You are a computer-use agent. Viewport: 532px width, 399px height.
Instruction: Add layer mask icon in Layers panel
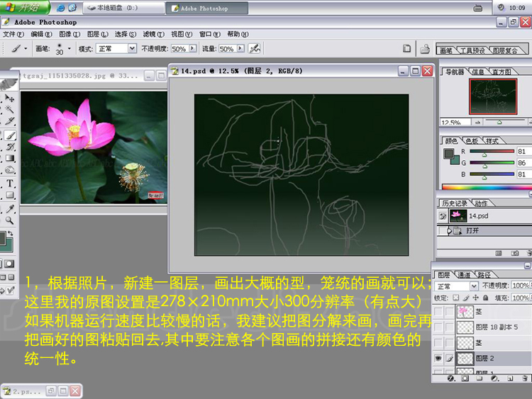coord(465,378)
